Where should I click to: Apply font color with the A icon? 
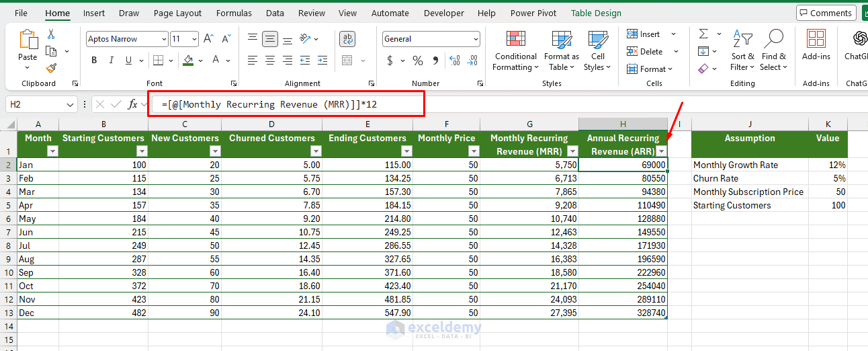coord(216,61)
